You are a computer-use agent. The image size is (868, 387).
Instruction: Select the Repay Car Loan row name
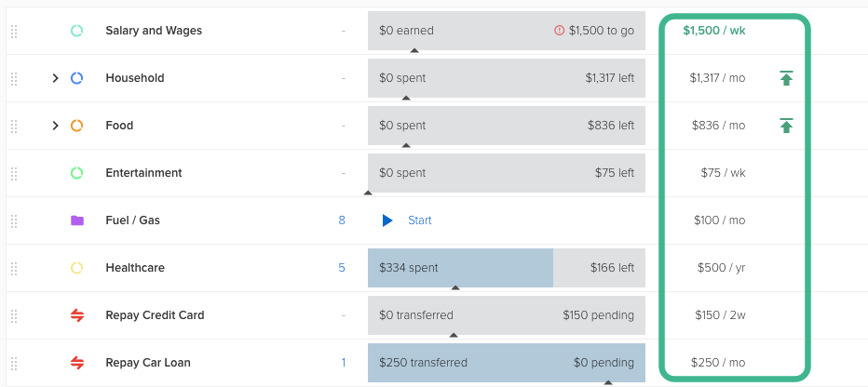(x=149, y=363)
